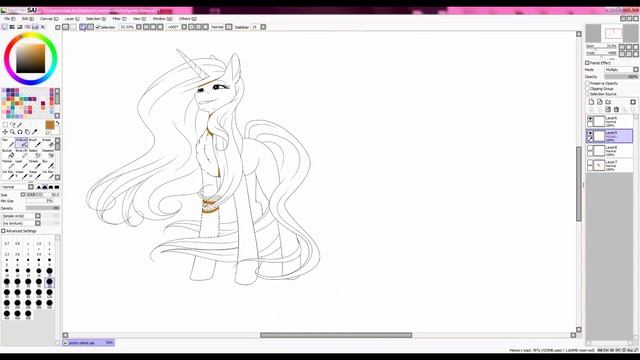Open the Window menu
The image size is (640, 360).
click(x=162, y=19)
